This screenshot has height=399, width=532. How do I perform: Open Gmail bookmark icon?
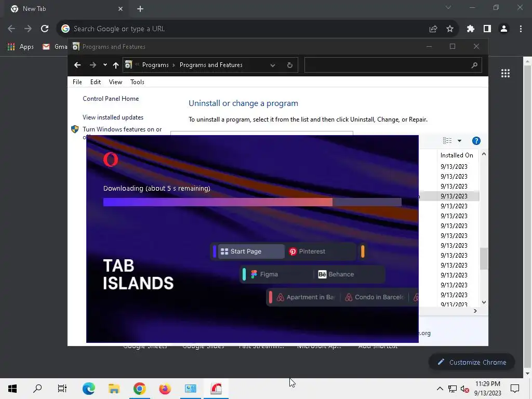46,47
